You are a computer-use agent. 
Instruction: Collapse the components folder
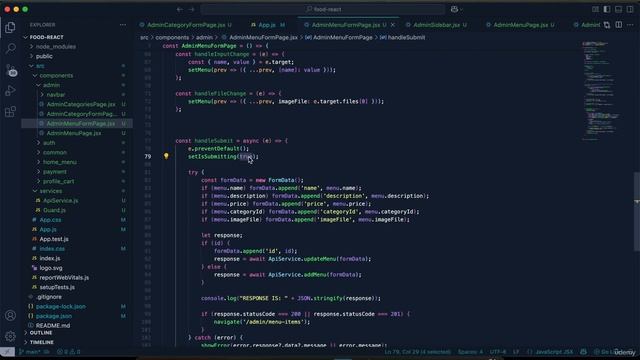[x=56, y=76]
